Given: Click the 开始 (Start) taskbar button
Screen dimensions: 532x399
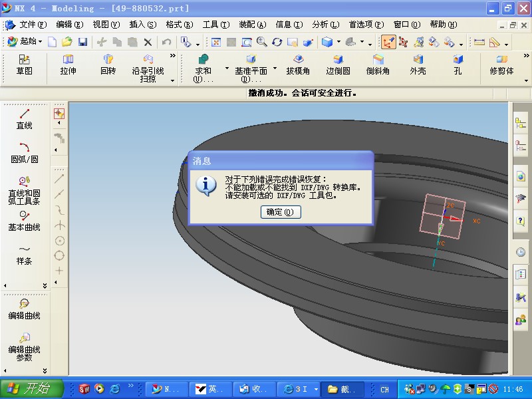Looking at the screenshot, I should pos(31,388).
